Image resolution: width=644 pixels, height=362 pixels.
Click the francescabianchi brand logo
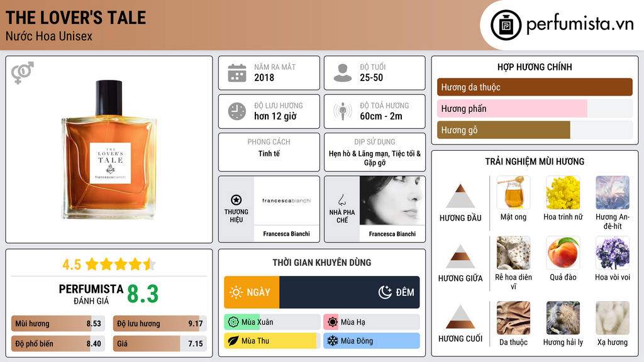286,200
